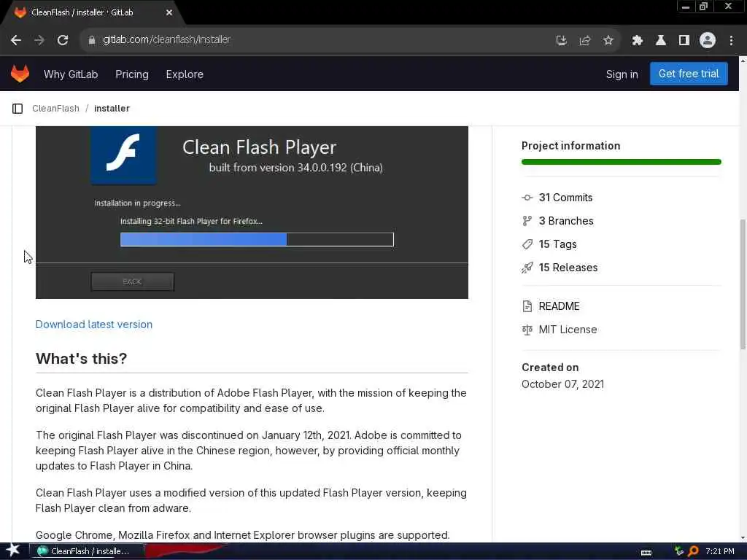Click the Chrome Labs flask icon
Screen dimensions: 747x560
661,41
